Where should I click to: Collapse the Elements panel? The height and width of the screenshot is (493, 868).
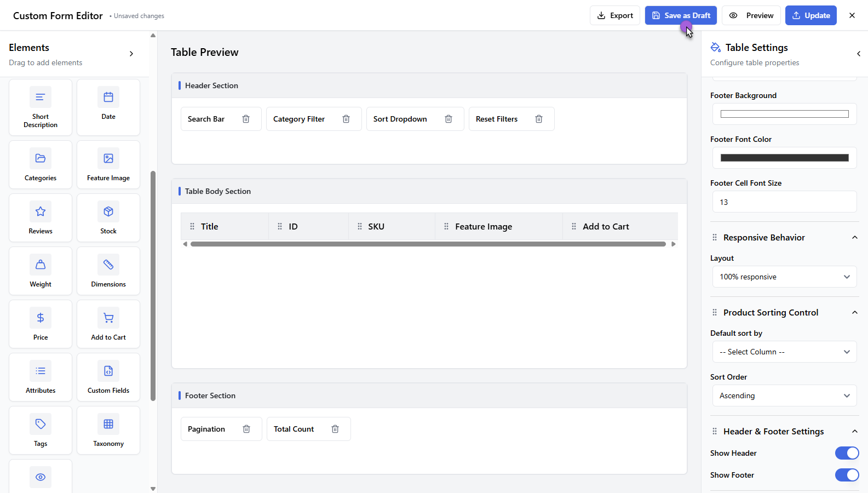tap(131, 54)
